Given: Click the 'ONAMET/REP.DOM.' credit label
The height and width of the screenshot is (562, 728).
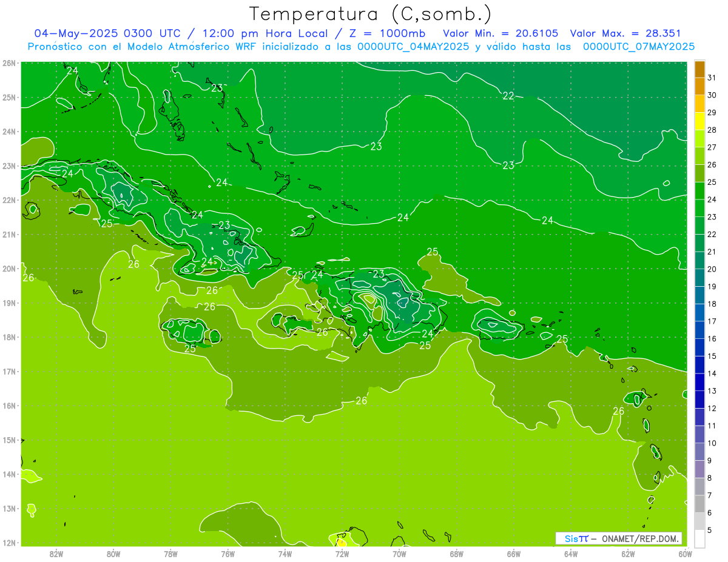Looking at the screenshot, I should (x=641, y=538).
